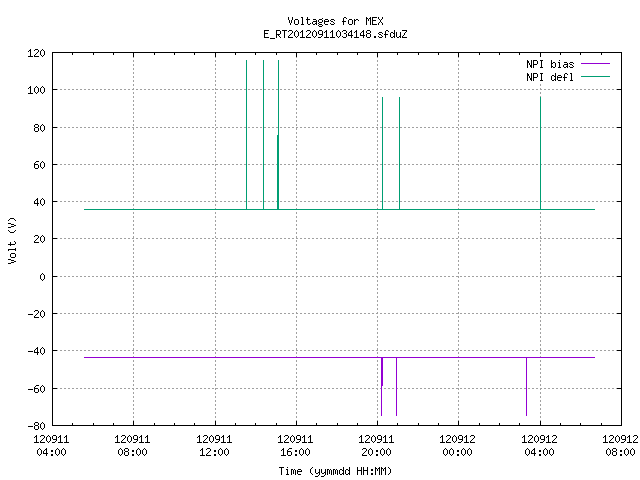Viewport: 640px width, 480px height.
Task: Click the chart title 'Voltages for MEX'
Action: [335, 21]
